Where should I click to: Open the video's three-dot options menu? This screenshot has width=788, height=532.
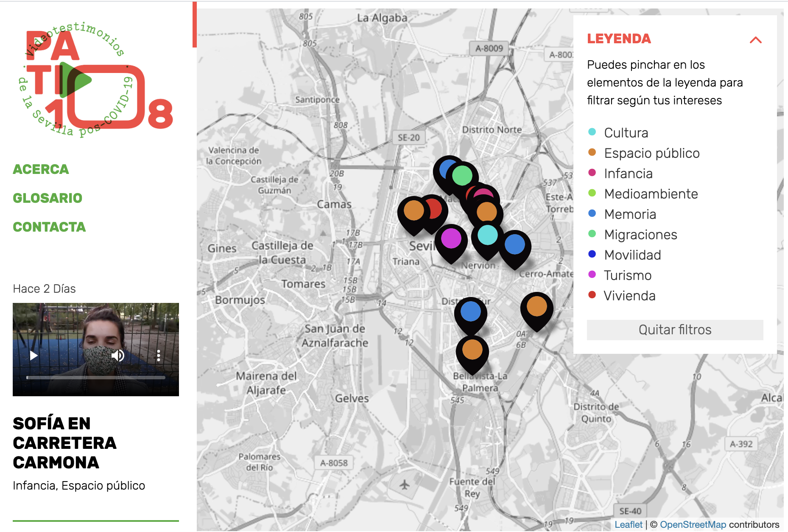click(158, 356)
